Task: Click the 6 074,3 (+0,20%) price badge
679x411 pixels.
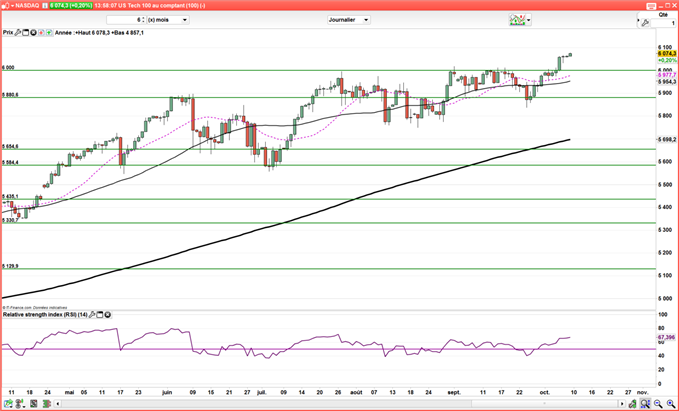Action: [71, 6]
